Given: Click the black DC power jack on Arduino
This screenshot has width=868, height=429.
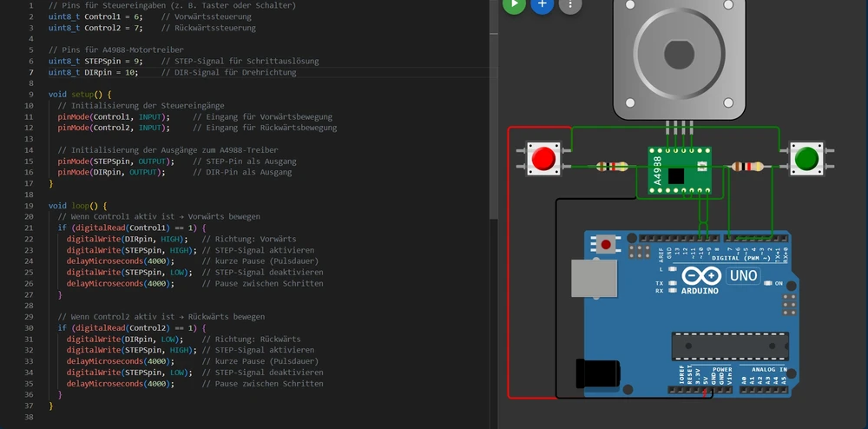Looking at the screenshot, I should tap(596, 373).
